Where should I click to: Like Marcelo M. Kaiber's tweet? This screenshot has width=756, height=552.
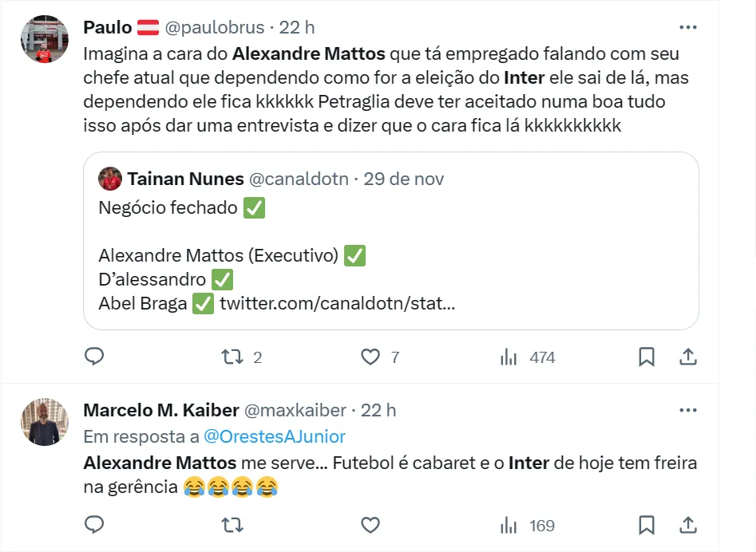pyautogui.click(x=370, y=525)
